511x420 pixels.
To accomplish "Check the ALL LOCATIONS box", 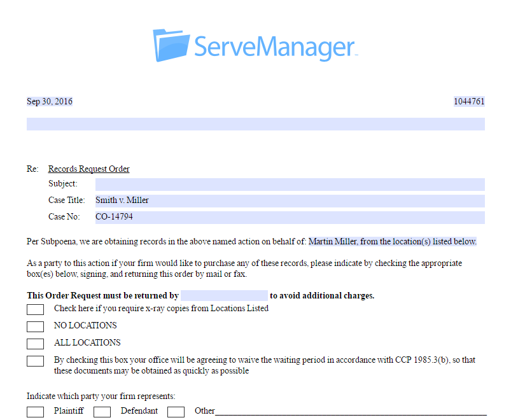I will pyautogui.click(x=35, y=344).
